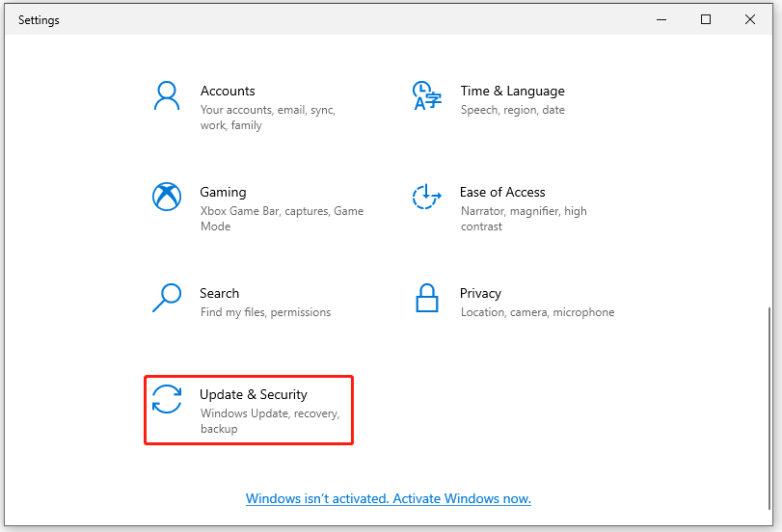
Task: Open the Gaming Xbox icon
Action: [x=167, y=197]
